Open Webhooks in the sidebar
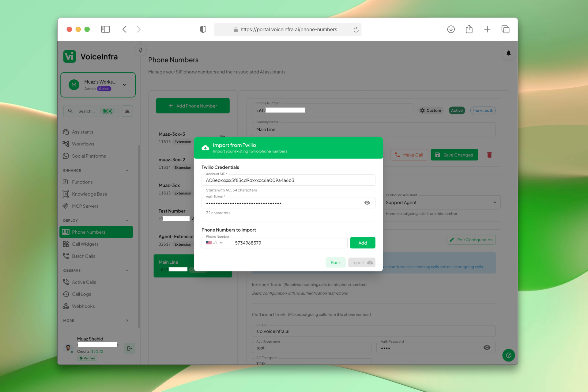Viewport: 588px width, 392px height. point(96,306)
